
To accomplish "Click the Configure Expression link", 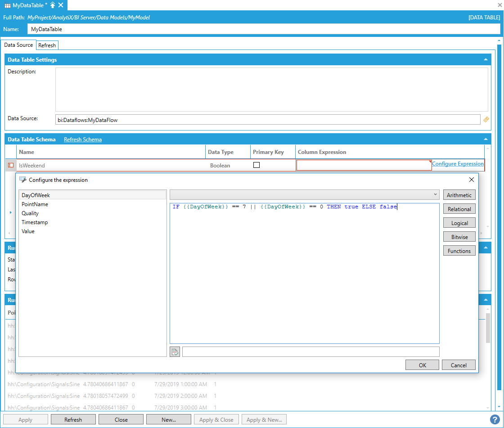I will pyautogui.click(x=458, y=164).
